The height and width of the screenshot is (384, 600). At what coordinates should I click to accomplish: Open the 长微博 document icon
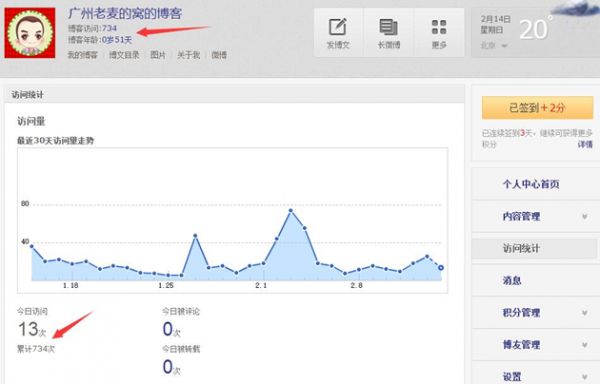click(388, 28)
